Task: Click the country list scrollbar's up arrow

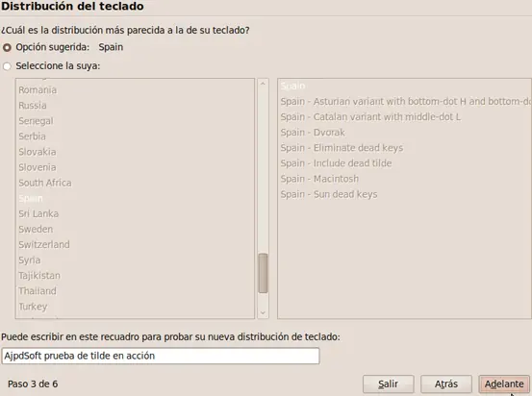Action: (x=263, y=84)
